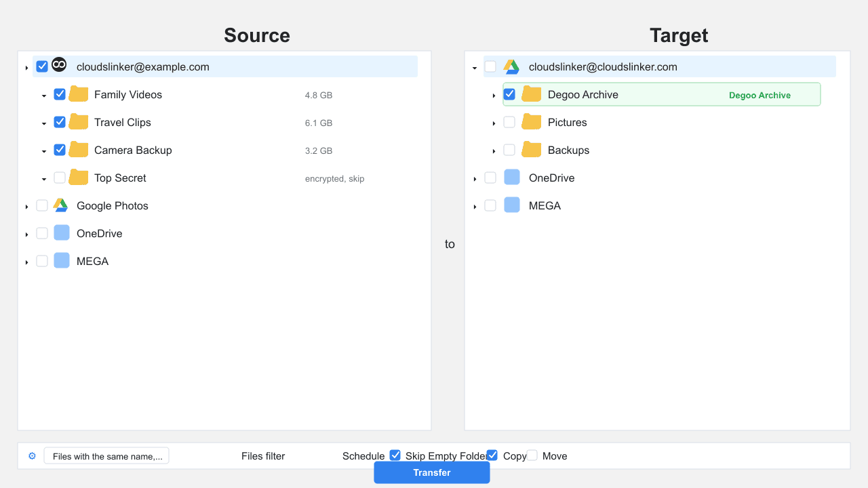Select the Travel Clips row label

123,122
